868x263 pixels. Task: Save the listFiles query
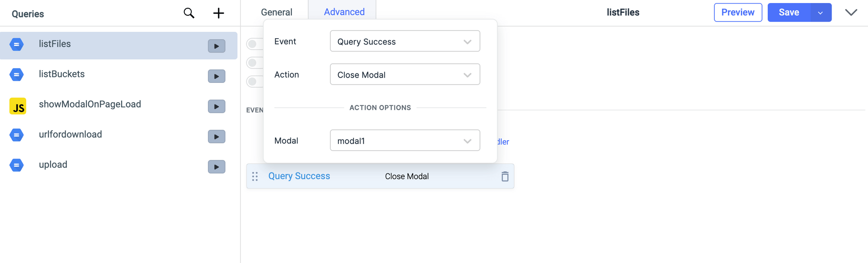click(789, 12)
